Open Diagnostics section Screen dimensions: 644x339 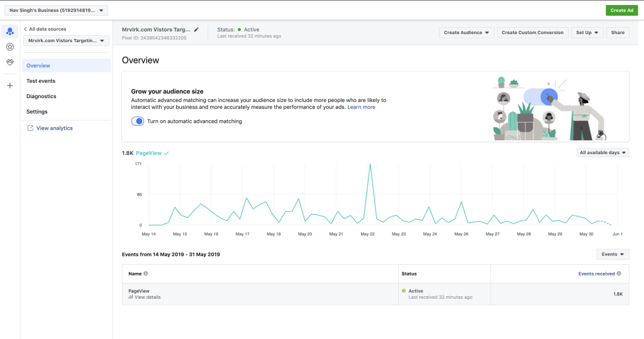(x=41, y=96)
